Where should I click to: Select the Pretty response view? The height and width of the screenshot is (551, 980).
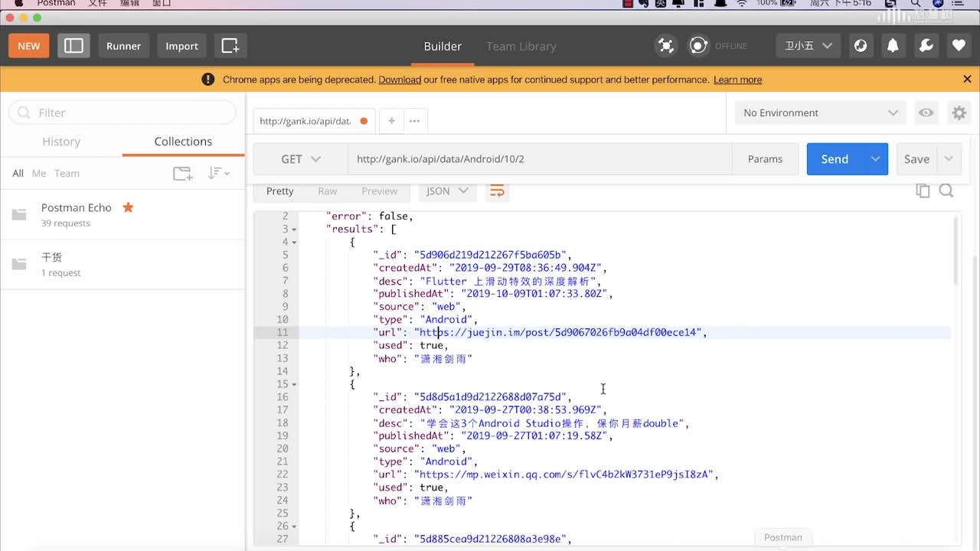pos(279,191)
